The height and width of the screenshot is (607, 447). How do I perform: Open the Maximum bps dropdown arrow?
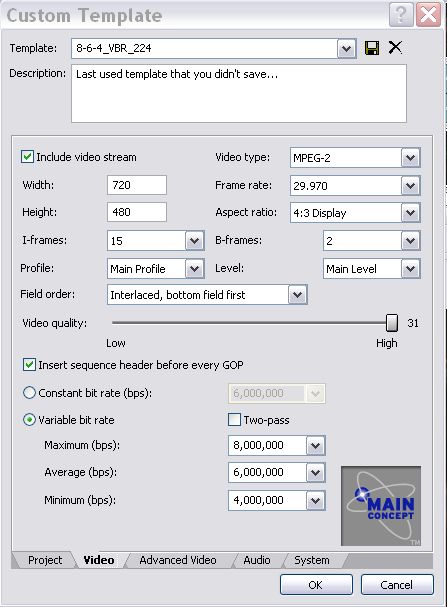click(315, 446)
